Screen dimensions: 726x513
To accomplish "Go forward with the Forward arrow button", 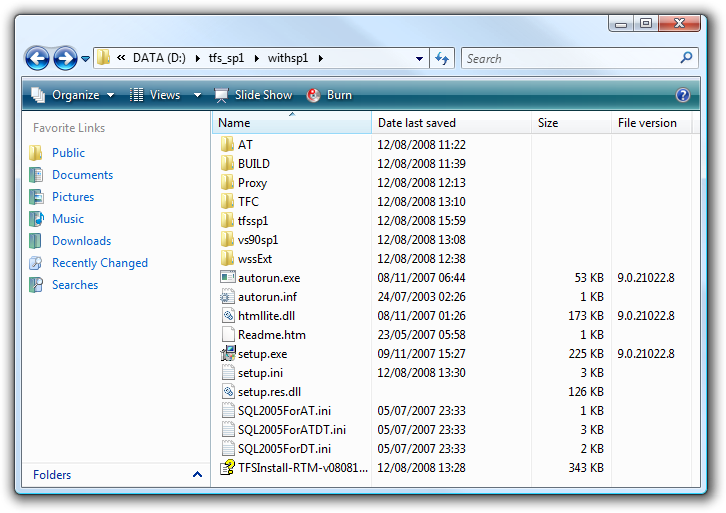I will [x=65, y=58].
